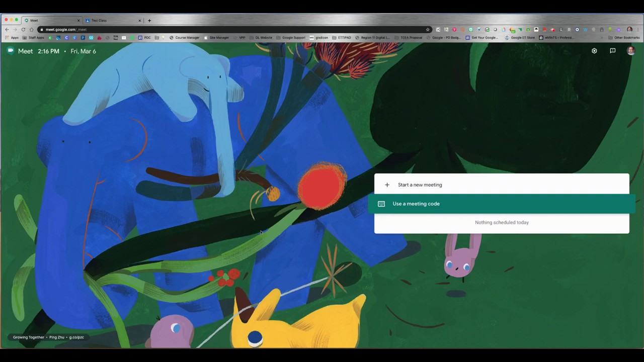Viewport: 644px width, 362px height.
Task: Go to the browser home page
Action: coord(31,30)
